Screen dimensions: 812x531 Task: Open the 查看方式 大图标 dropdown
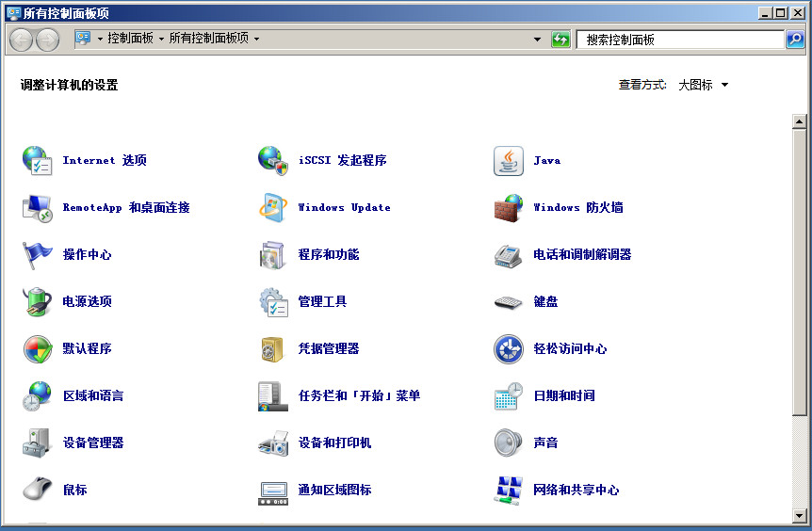(704, 85)
